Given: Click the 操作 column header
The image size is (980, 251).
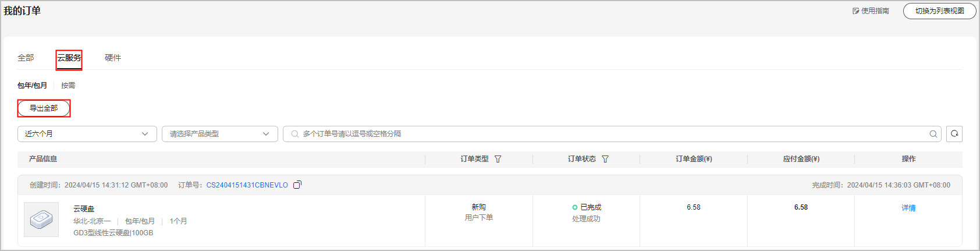Looking at the screenshot, I should pyautogui.click(x=908, y=159).
